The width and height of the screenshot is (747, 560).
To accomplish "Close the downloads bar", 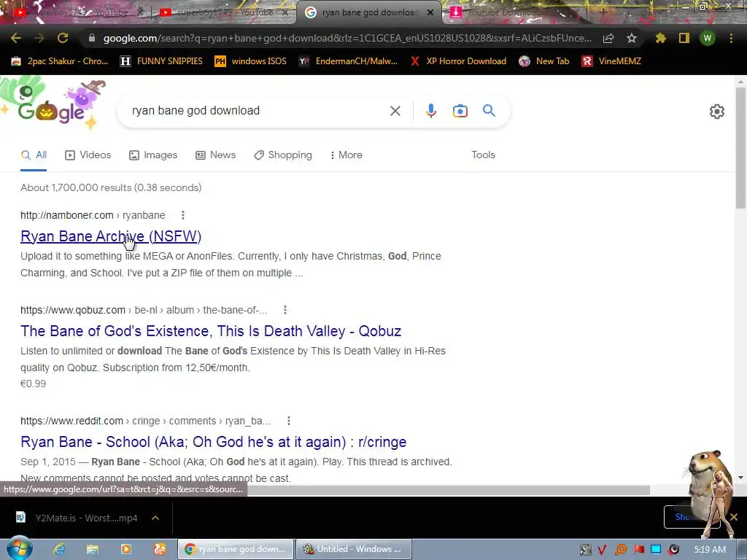I will click(734, 517).
